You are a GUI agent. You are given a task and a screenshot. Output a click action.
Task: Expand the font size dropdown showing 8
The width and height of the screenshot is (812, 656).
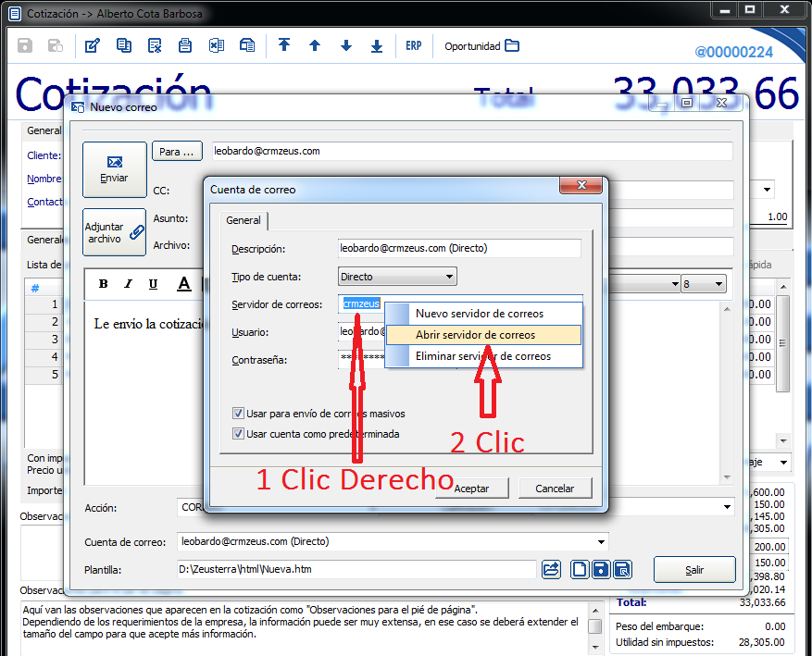pos(717,284)
